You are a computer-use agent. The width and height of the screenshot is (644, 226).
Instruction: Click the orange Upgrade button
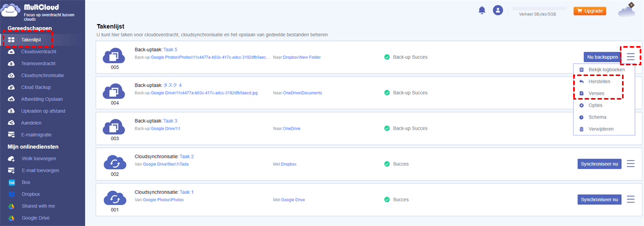coord(590,11)
